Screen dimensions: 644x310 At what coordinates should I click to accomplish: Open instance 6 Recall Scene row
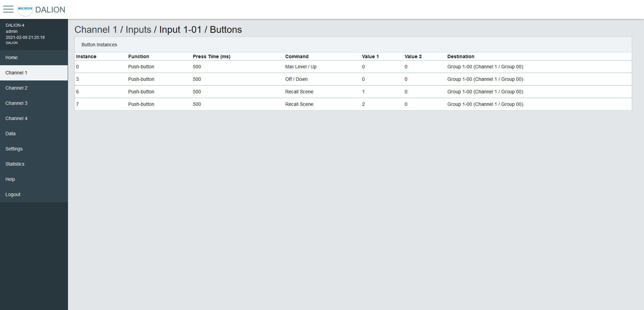[299, 92]
